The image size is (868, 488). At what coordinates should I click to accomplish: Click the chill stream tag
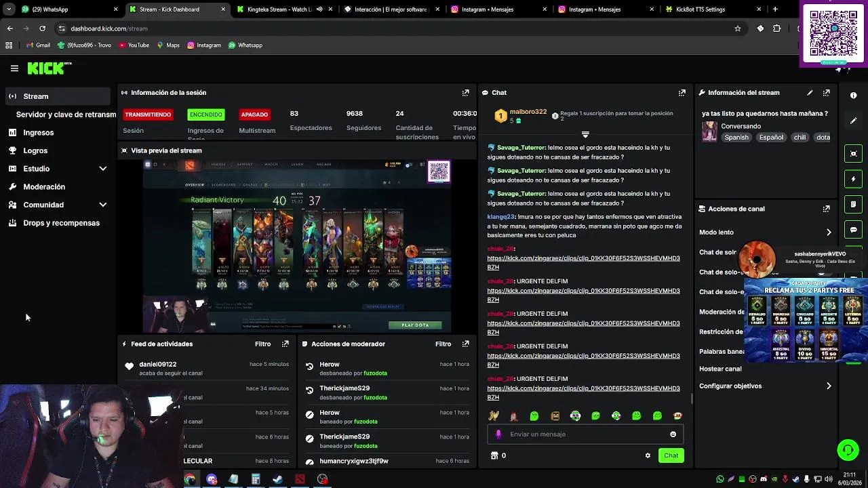800,138
